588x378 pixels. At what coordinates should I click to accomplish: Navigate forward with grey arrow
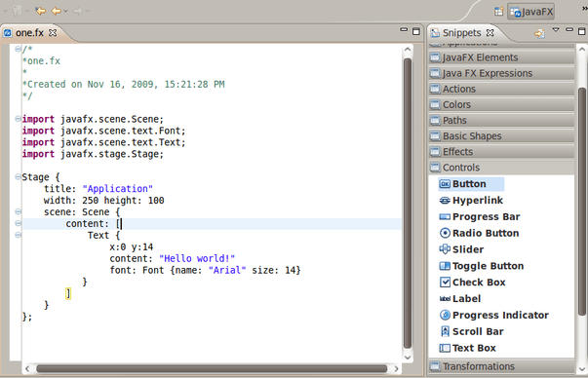[78, 11]
